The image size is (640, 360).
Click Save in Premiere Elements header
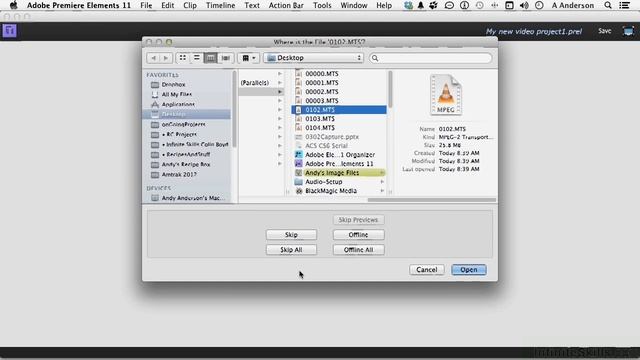click(x=604, y=31)
